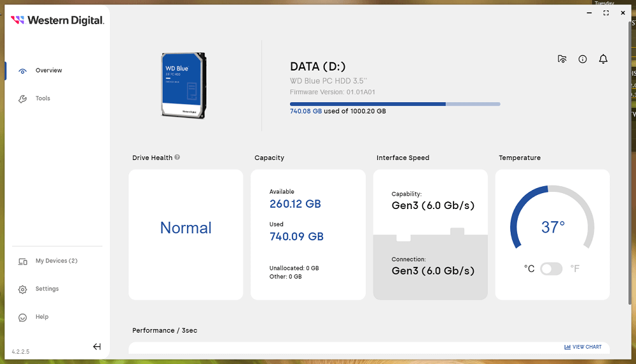This screenshot has height=364, width=636.
Task: Click the Help chat bubble icon
Action: pos(23,318)
